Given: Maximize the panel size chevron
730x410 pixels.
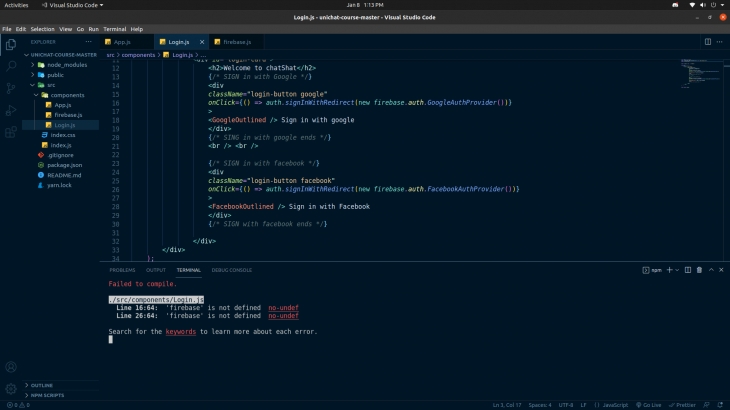Looking at the screenshot, I should pos(711,270).
